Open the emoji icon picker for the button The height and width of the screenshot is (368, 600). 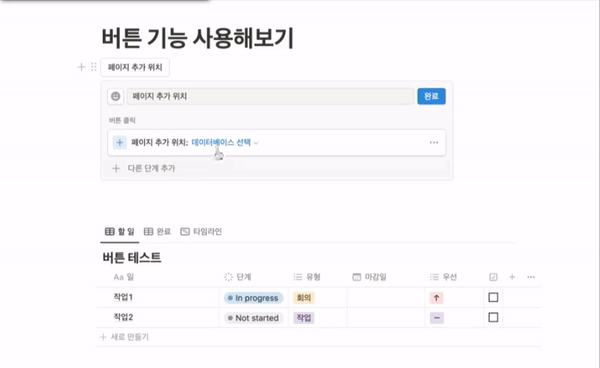116,96
